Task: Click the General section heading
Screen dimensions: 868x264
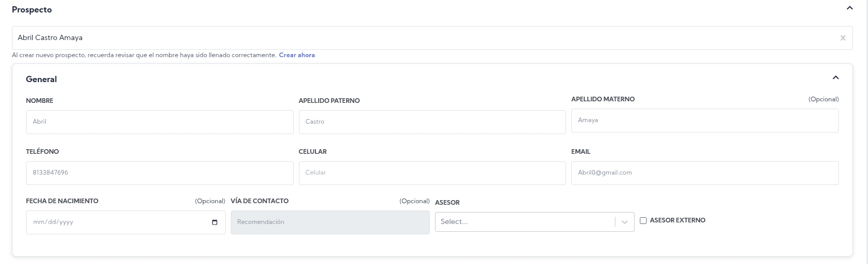Action: point(42,79)
